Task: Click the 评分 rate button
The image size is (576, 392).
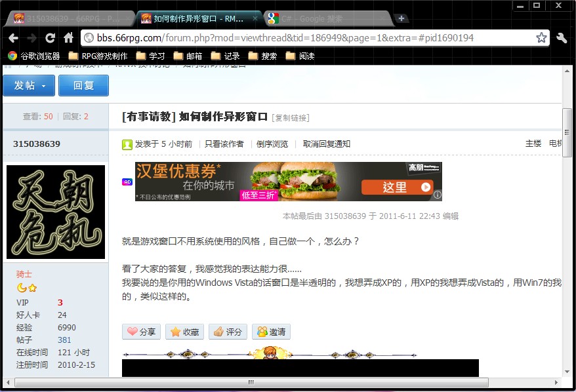Action: point(228,332)
